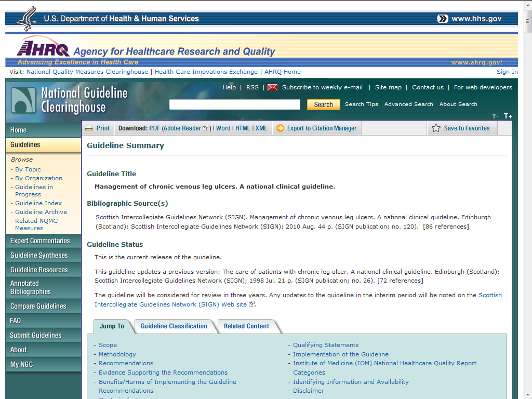Image resolution: width=532 pixels, height=399 pixels.
Task: Open Annotated Bibliographies section
Action: 44,288
